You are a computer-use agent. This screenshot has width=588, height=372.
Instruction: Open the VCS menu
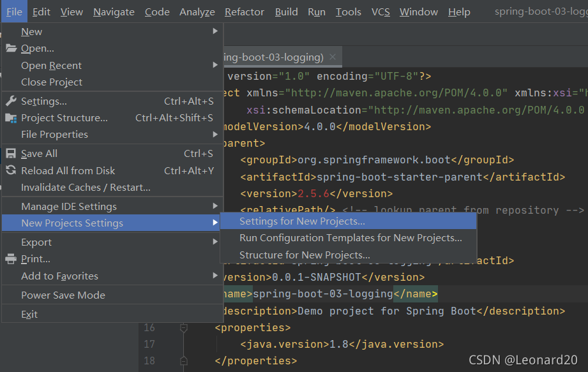pyautogui.click(x=381, y=12)
